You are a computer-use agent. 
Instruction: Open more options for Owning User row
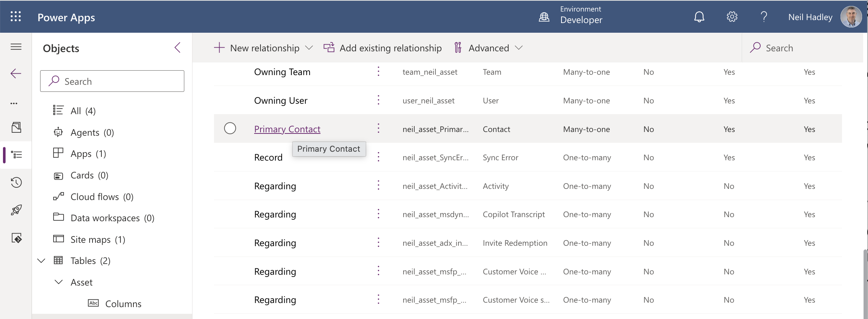pos(378,100)
